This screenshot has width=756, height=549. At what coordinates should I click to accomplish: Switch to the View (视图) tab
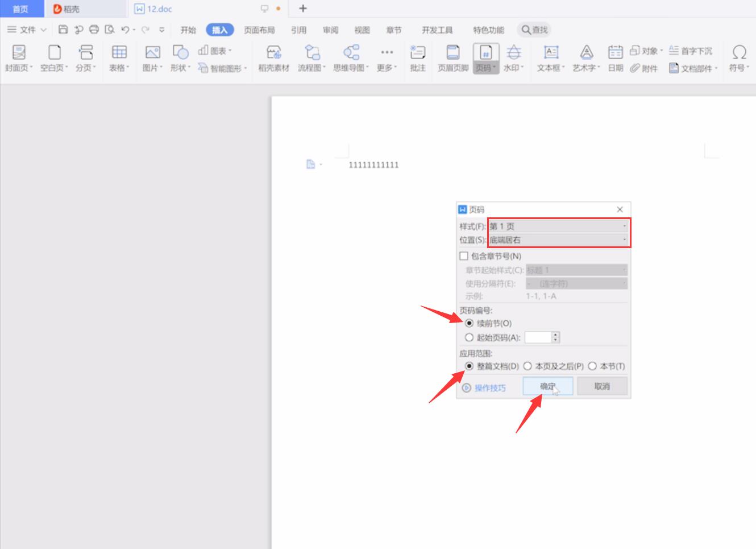click(362, 30)
